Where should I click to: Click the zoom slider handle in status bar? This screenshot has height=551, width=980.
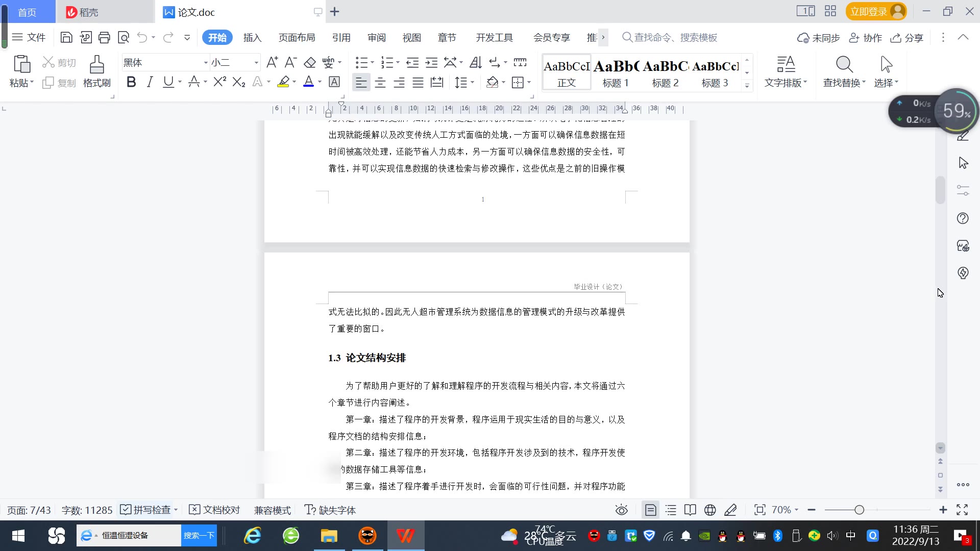point(860,510)
